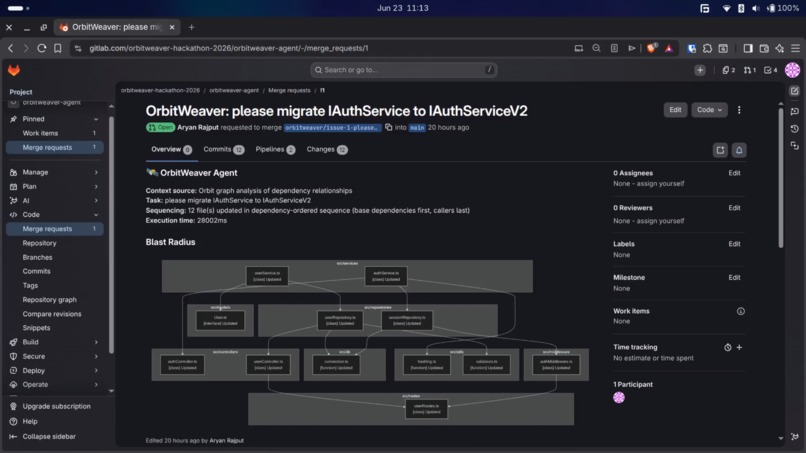The height and width of the screenshot is (453, 806).
Task: Click the browser address bar URL
Action: pos(229,48)
